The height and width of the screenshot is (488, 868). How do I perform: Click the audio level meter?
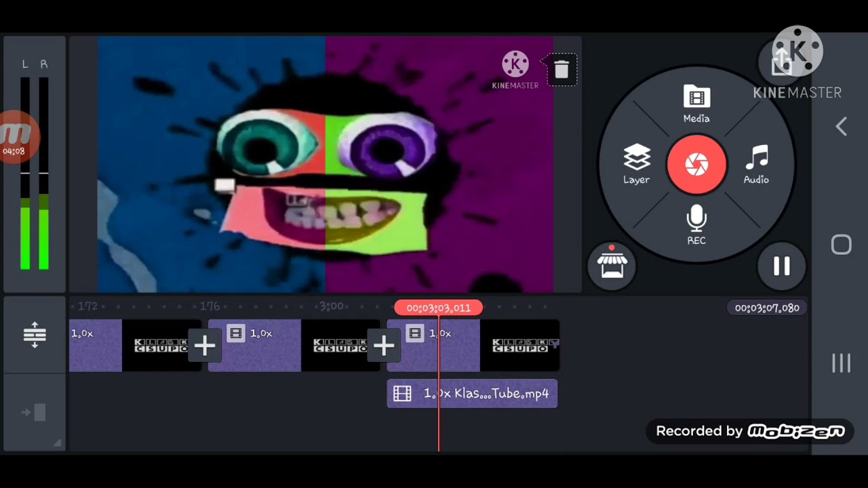pyautogui.click(x=35, y=165)
